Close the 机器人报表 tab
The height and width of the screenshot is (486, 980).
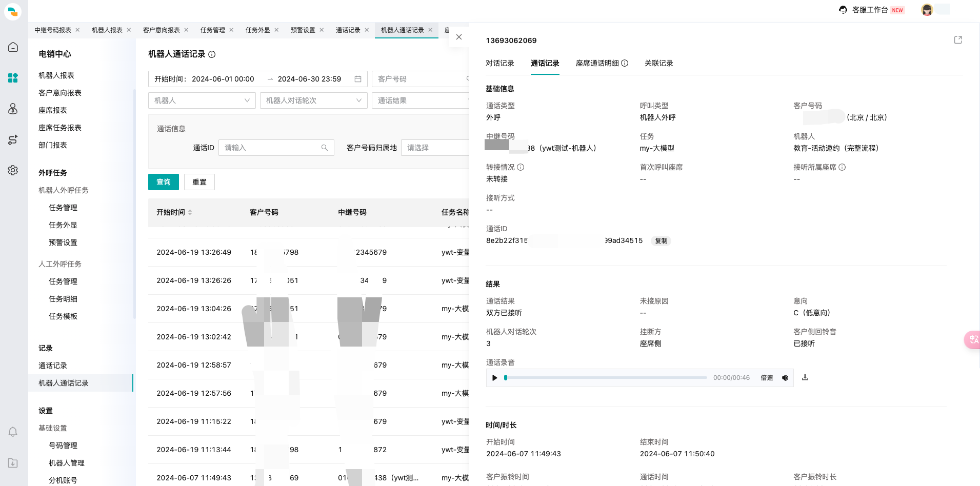coord(129,30)
